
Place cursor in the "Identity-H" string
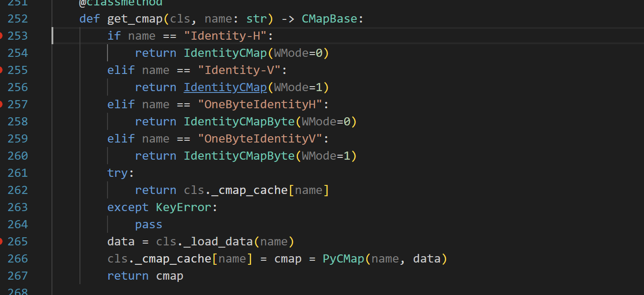click(229, 36)
